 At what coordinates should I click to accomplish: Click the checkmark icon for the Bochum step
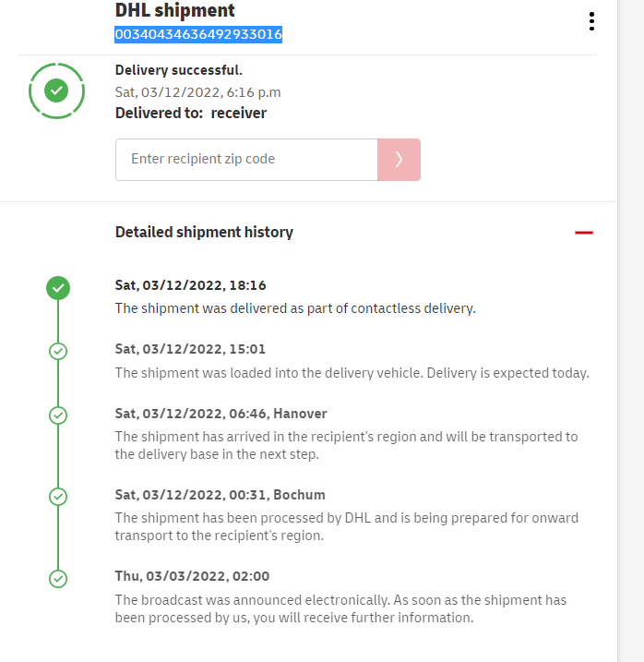coord(58,497)
